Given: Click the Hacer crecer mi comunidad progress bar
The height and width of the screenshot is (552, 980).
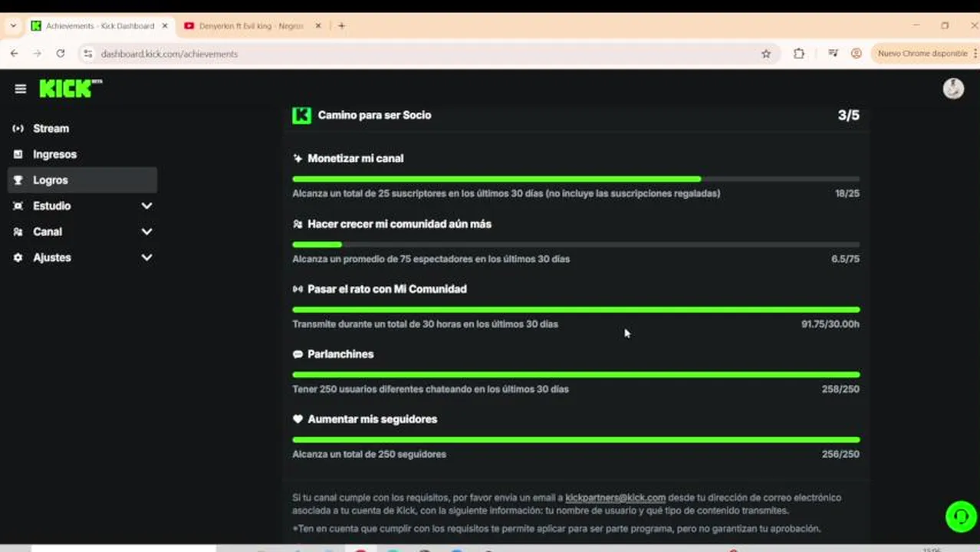Looking at the screenshot, I should (x=576, y=244).
